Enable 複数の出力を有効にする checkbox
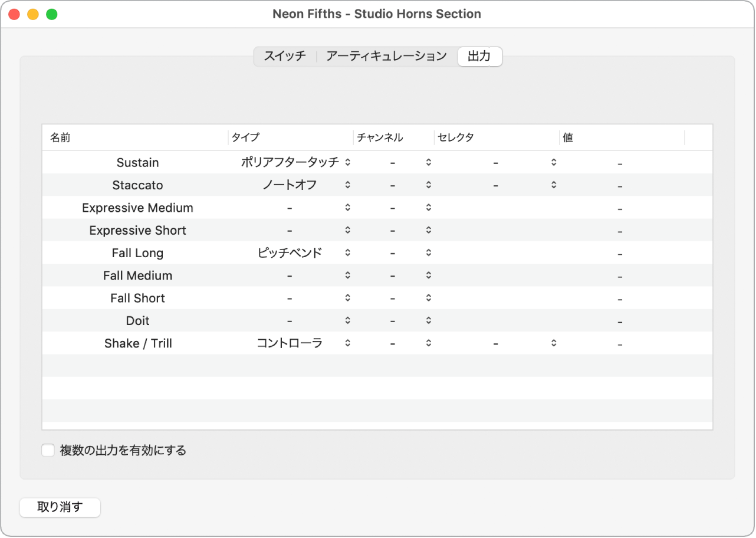 (47, 450)
